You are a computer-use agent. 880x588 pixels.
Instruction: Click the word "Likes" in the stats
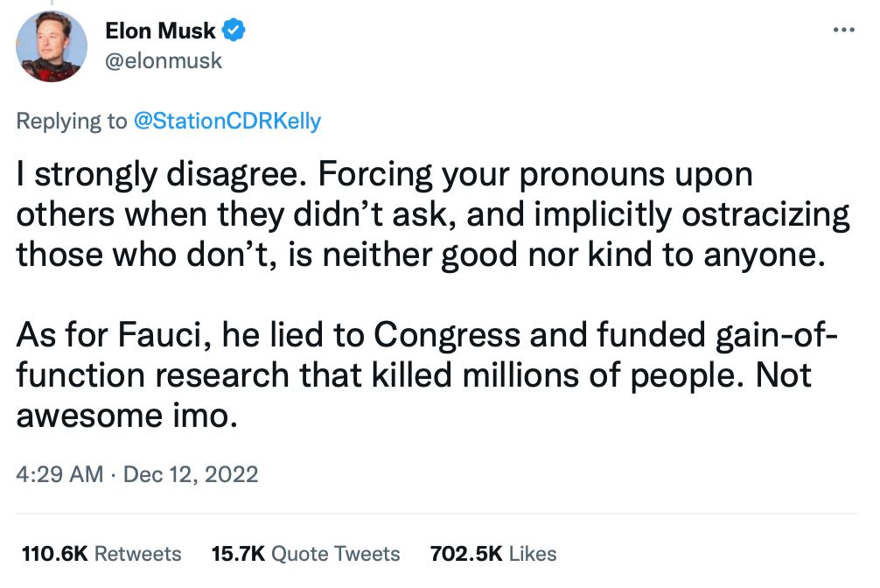[x=533, y=553]
